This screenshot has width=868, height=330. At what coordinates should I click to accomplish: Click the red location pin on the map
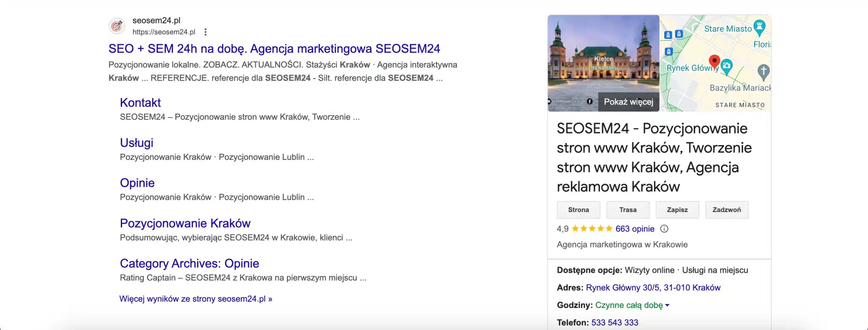click(x=714, y=62)
